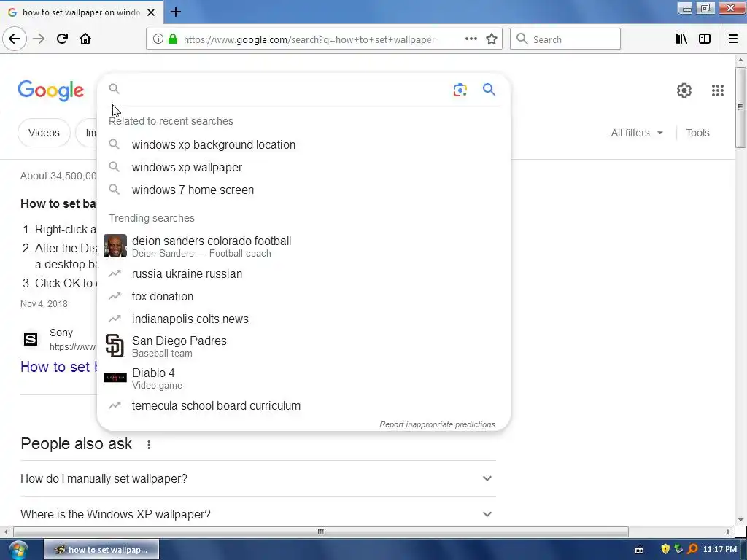Click the orange magnifier tray icon
Image resolution: width=747 pixels, height=560 pixels.
tap(692, 549)
